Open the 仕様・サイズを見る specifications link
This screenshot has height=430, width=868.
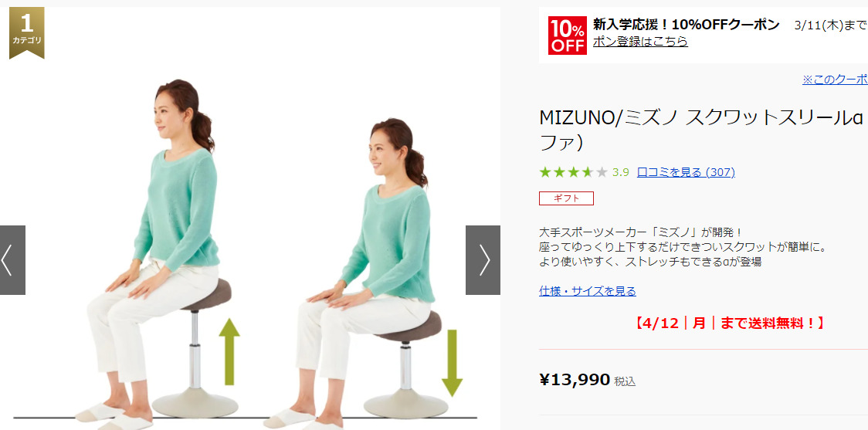[588, 291]
